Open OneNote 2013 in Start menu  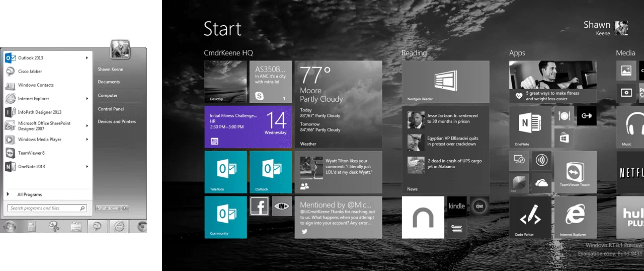(x=48, y=167)
